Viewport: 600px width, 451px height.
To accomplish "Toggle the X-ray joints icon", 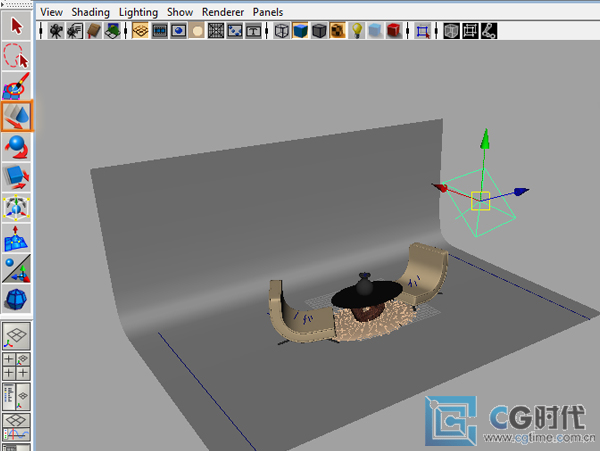I will pyautogui.click(x=489, y=31).
